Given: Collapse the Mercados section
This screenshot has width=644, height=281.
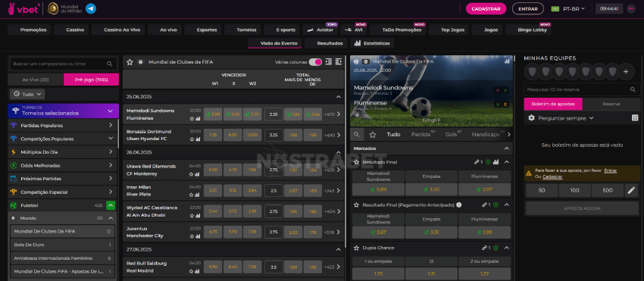Looking at the screenshot, I should tap(506, 148).
